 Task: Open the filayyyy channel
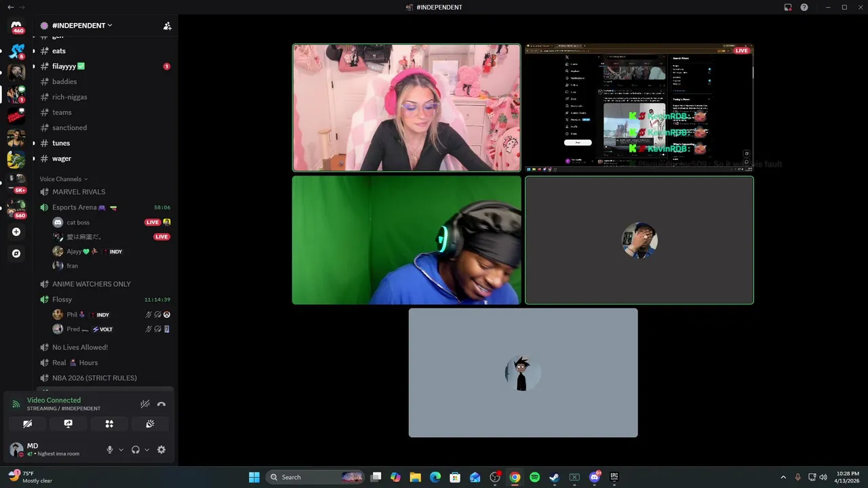[x=105, y=66]
